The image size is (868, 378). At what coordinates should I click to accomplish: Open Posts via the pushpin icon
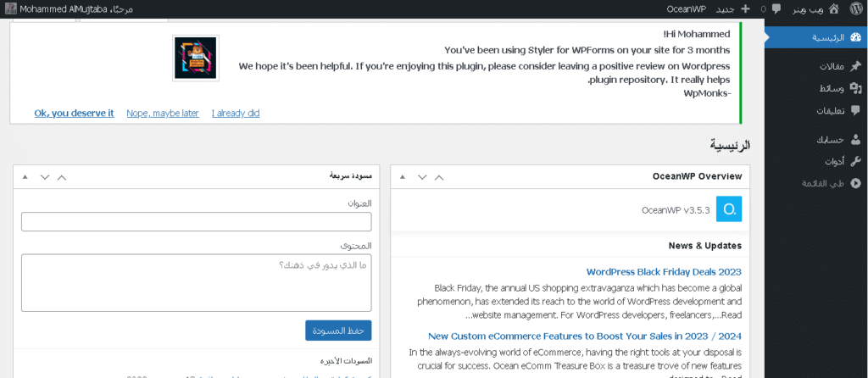tap(855, 67)
